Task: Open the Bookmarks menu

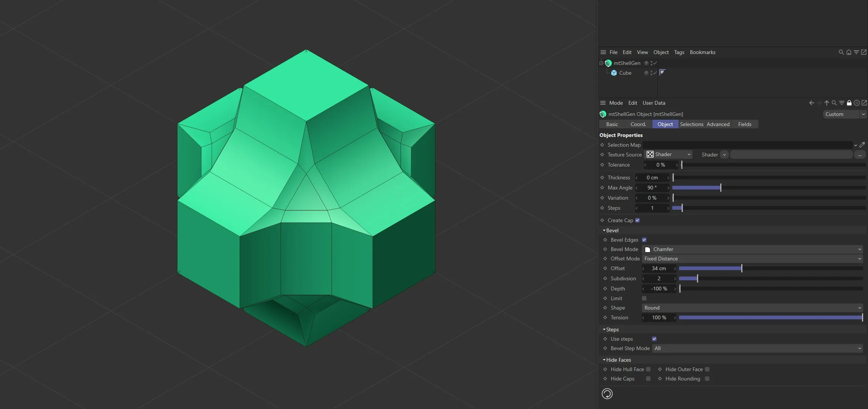Action: coord(703,52)
